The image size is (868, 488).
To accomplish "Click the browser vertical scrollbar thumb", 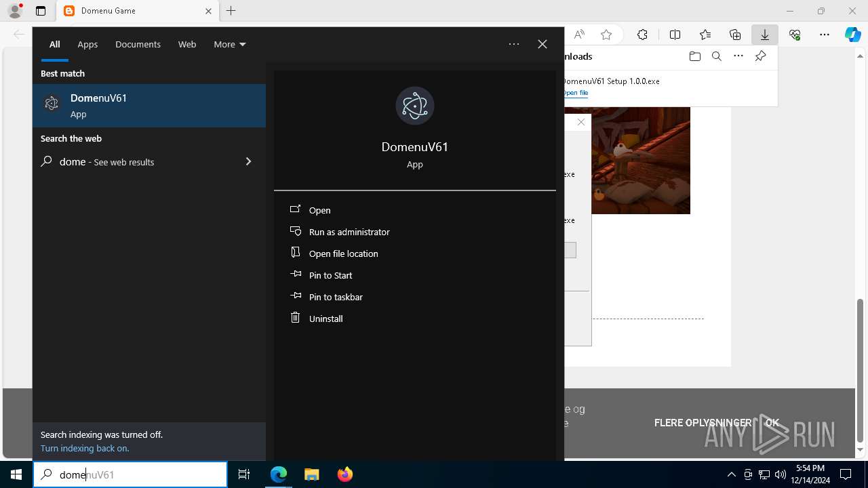I will [861, 370].
